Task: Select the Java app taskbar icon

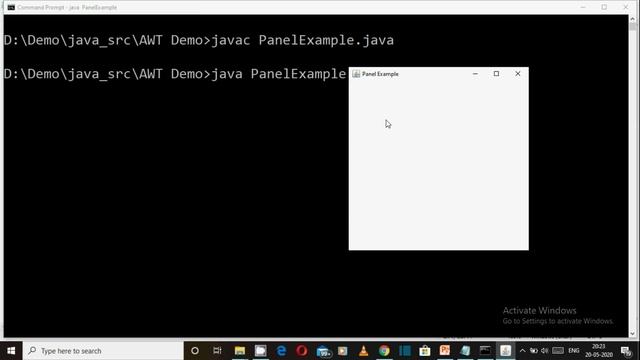Action: [x=506, y=351]
